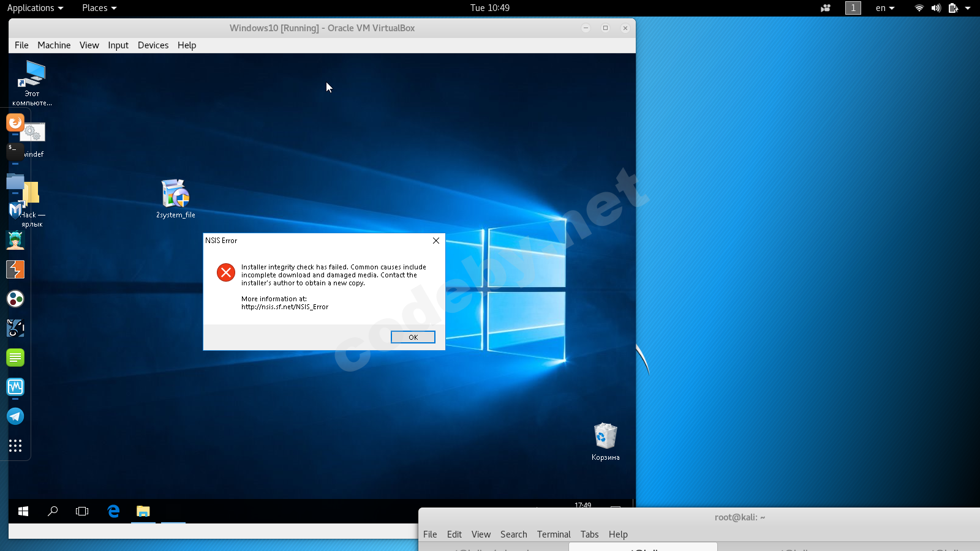This screenshot has width=980, height=551.
Task: Click the screen recording camera indicator
Action: pyautogui.click(x=826, y=8)
